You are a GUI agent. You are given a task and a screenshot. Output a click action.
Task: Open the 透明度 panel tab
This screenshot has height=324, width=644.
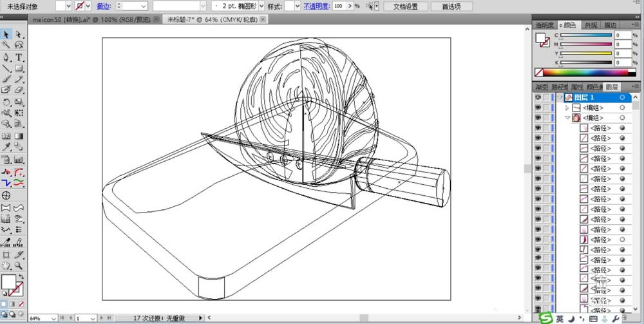pyautogui.click(x=544, y=25)
